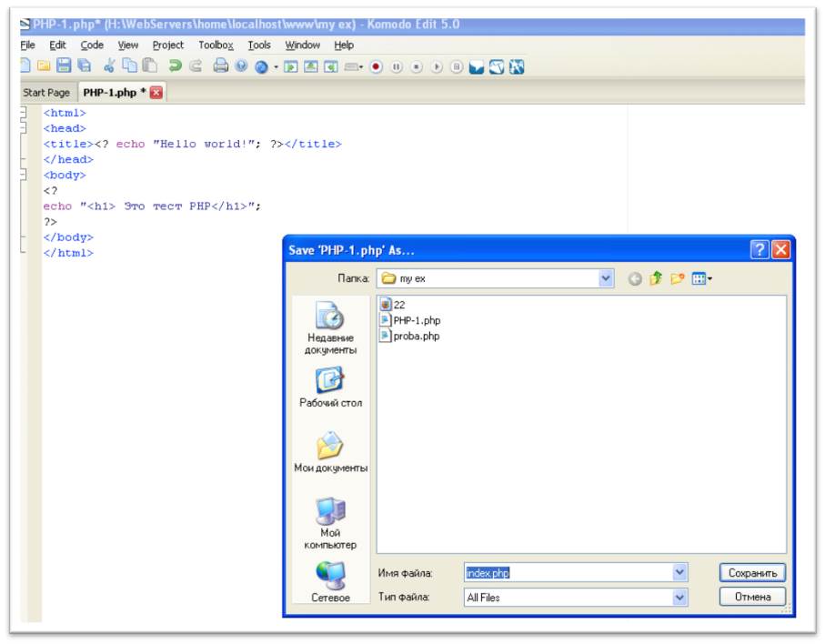The width and height of the screenshot is (825, 644).
Task: Click the Отмена button
Action: click(x=752, y=597)
